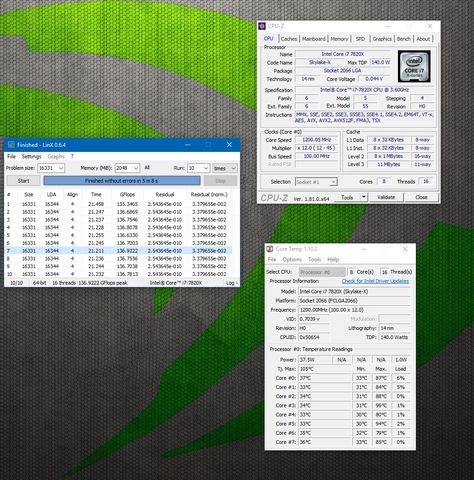Click the Core Speed value 1200.05 MHz
The image size is (474, 480).
317,140
